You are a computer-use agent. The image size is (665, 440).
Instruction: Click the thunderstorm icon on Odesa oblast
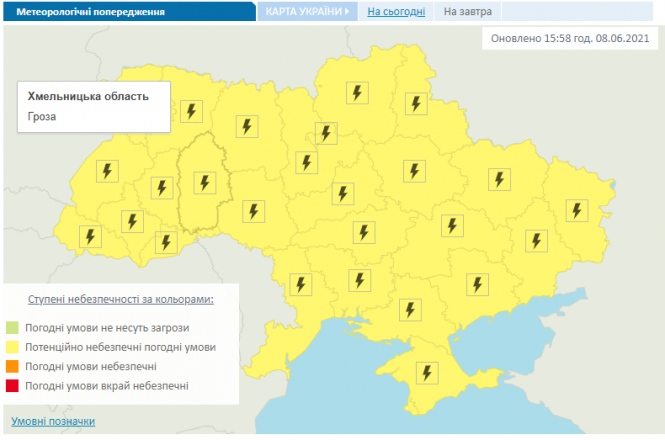pyautogui.click(x=301, y=284)
